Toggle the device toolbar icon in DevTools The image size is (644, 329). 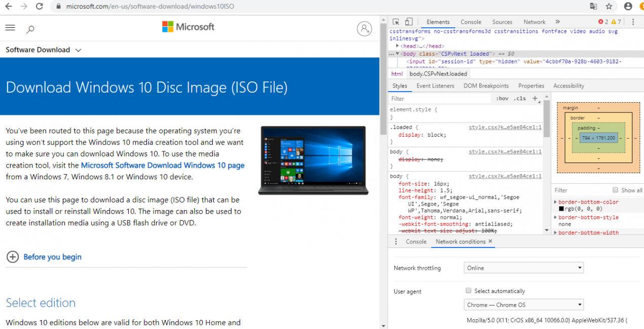(x=409, y=22)
